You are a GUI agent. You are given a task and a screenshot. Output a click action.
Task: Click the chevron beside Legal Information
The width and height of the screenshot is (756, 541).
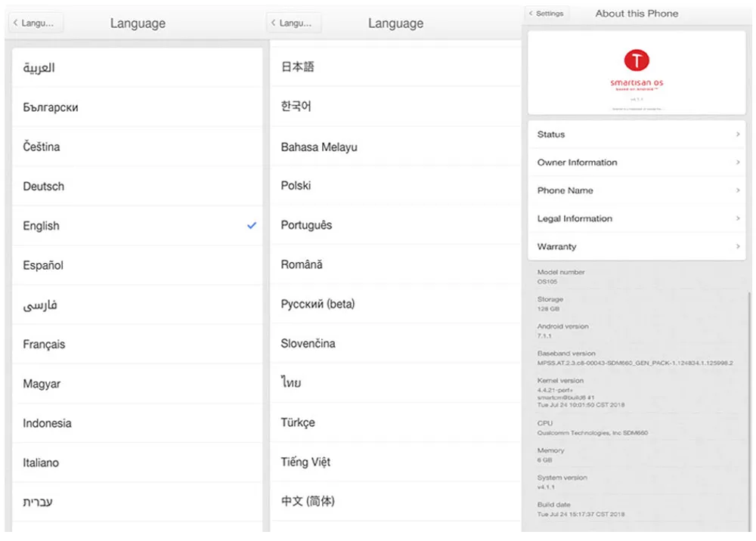pyautogui.click(x=738, y=218)
